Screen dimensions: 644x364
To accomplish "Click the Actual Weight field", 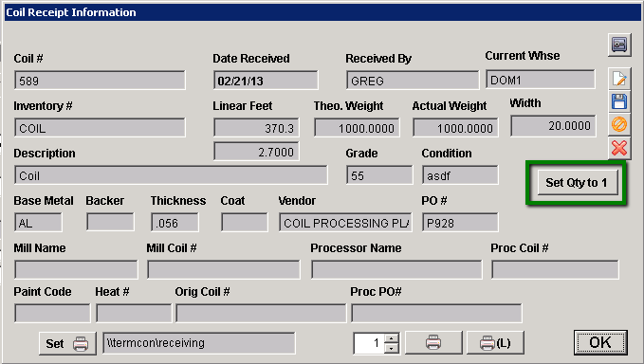I will pos(455,128).
